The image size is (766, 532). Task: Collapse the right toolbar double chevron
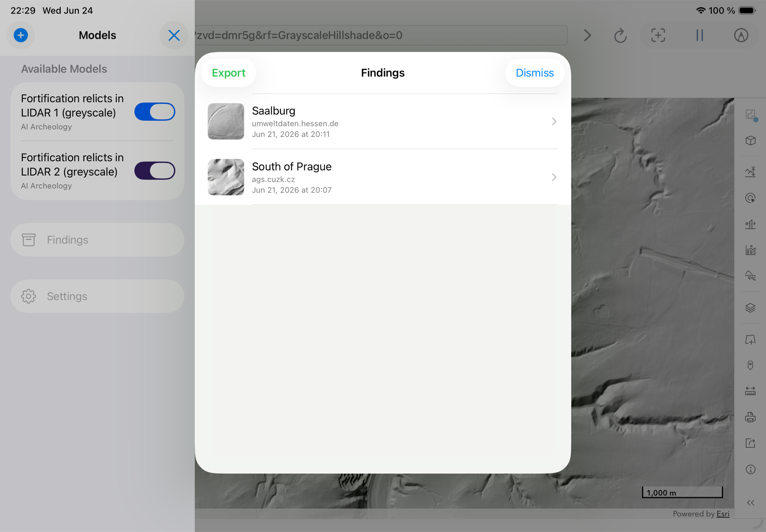(751, 503)
